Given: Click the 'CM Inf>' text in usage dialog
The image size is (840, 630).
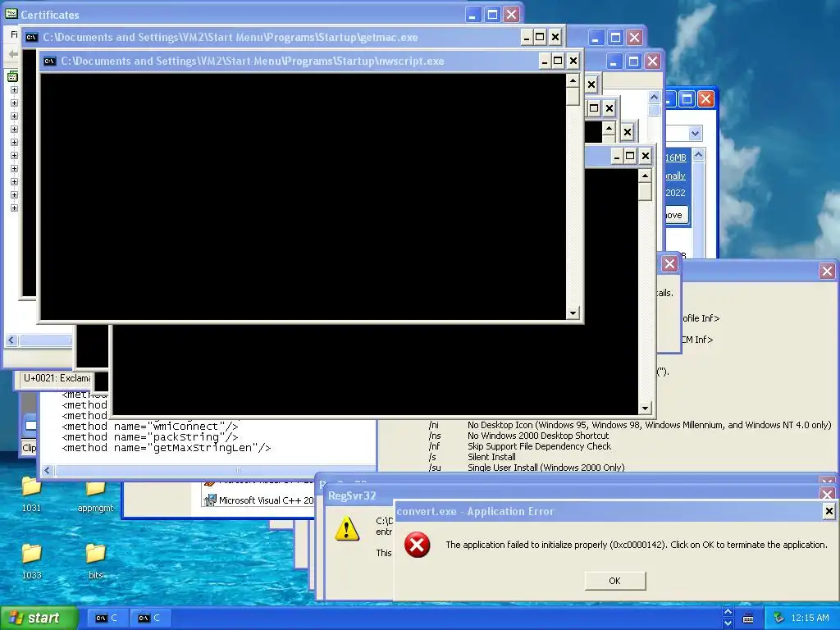Looking at the screenshot, I should tap(697, 340).
